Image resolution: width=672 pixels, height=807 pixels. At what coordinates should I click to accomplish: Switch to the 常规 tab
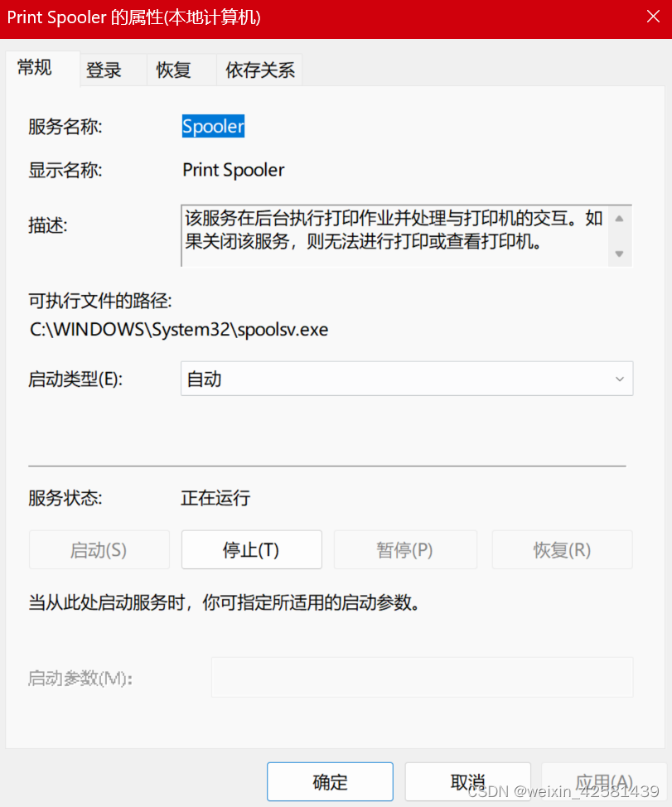coord(43,69)
